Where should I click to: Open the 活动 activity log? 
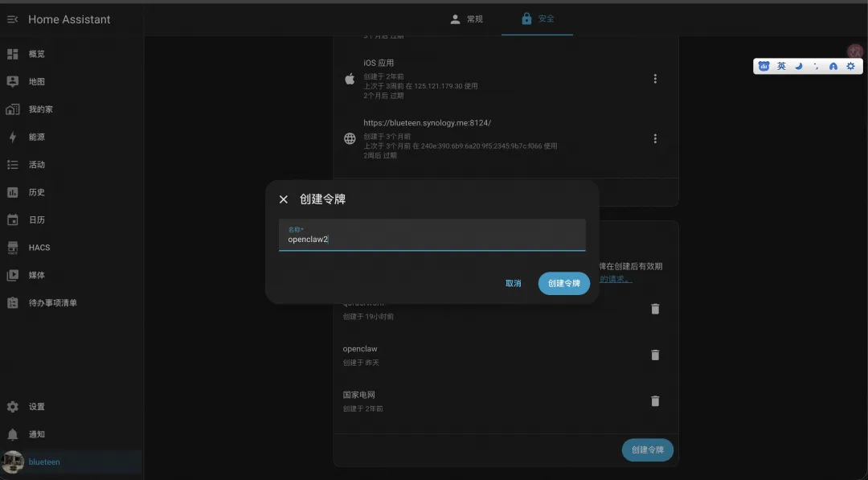point(71,165)
